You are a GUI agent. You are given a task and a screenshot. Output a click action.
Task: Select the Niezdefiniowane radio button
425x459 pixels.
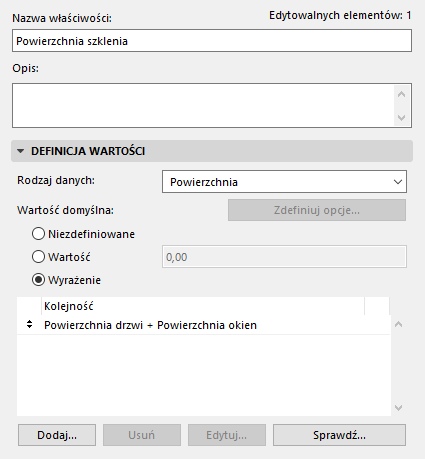tap(38, 234)
